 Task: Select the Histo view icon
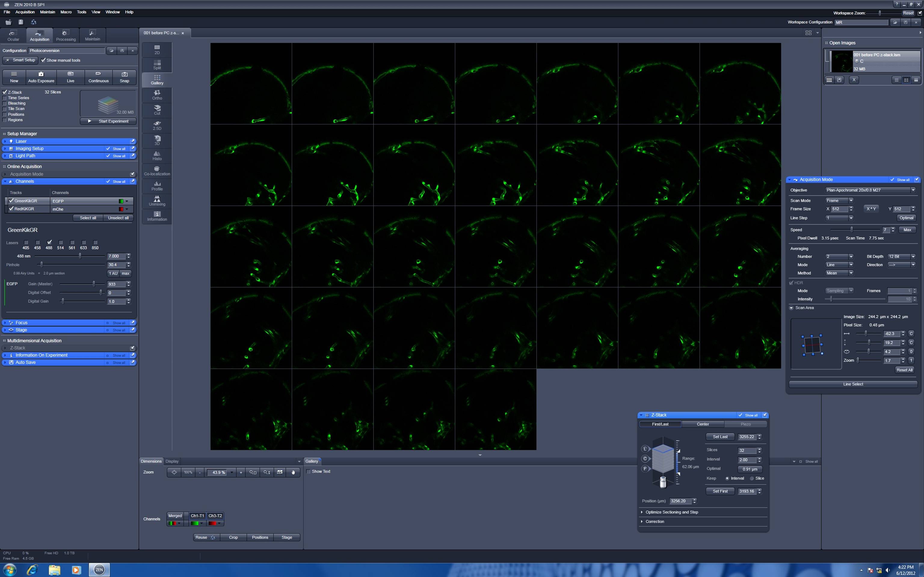tap(157, 155)
